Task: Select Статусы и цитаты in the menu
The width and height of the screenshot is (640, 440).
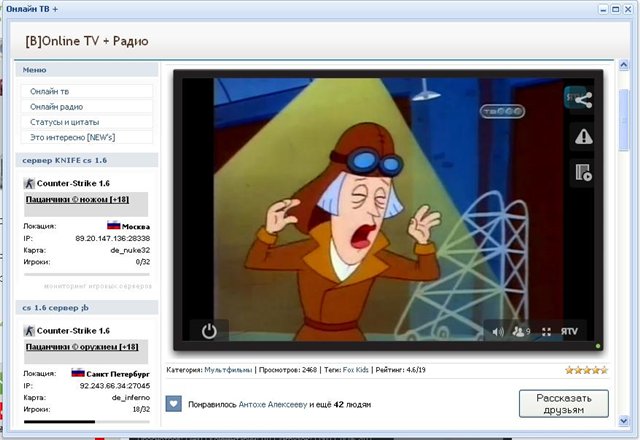Action: click(87, 122)
